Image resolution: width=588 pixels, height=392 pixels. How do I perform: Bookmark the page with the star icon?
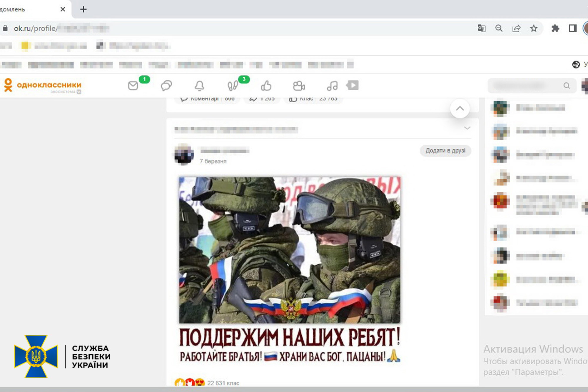point(534,28)
